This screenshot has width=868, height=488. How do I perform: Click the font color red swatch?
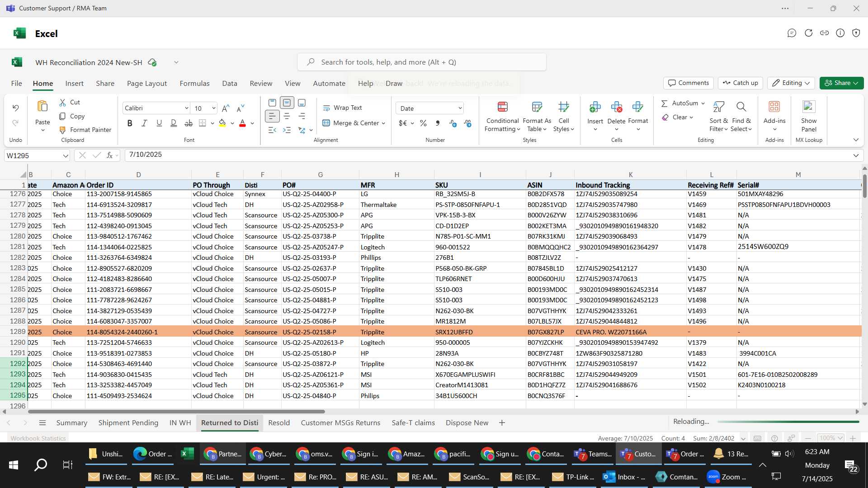(242, 123)
